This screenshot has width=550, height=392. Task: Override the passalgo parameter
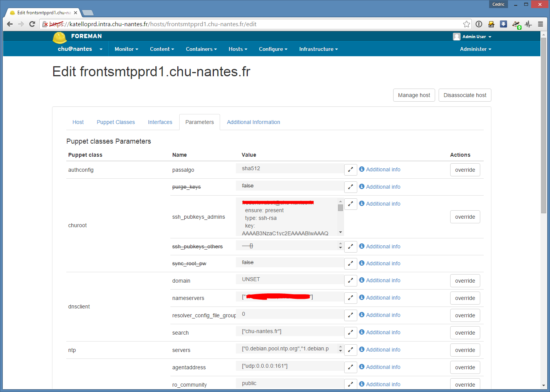pyautogui.click(x=465, y=170)
